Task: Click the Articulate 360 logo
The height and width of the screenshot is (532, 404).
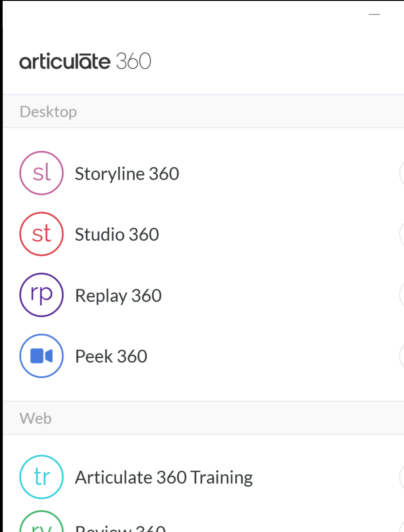Action: click(x=85, y=61)
